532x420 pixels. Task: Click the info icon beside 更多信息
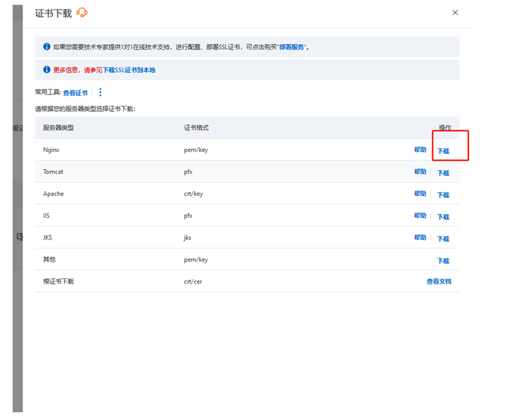tap(47, 70)
